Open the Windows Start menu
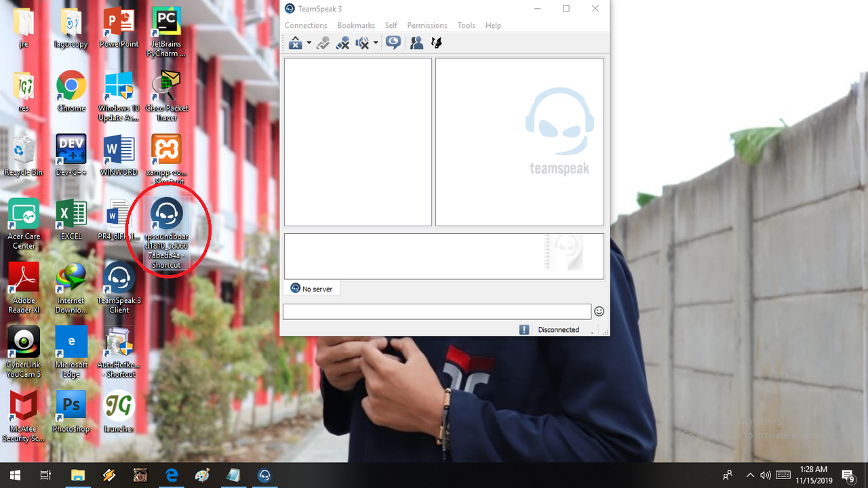Viewport: 868px width, 488px height. [x=15, y=475]
